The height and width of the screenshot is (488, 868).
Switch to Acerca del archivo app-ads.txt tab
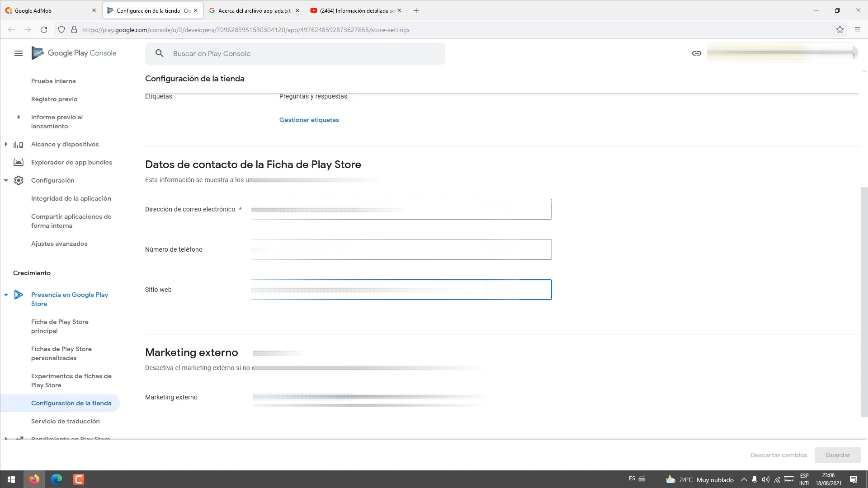click(253, 10)
